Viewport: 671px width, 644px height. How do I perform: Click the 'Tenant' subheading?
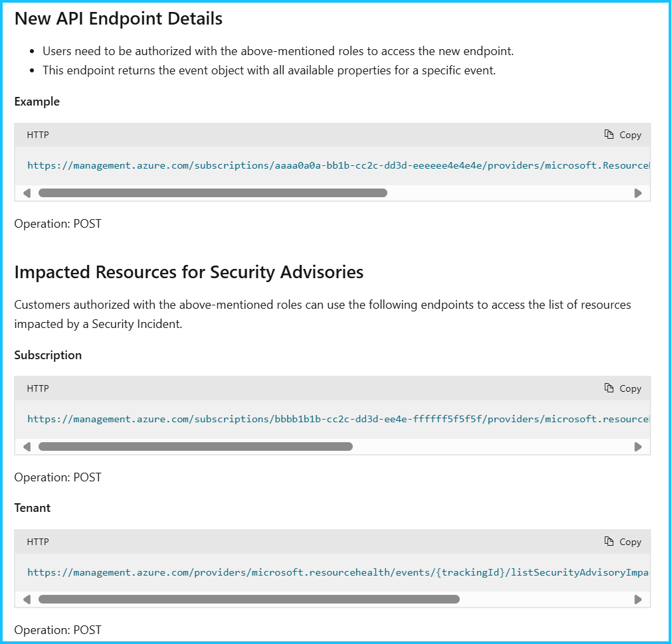coord(33,508)
